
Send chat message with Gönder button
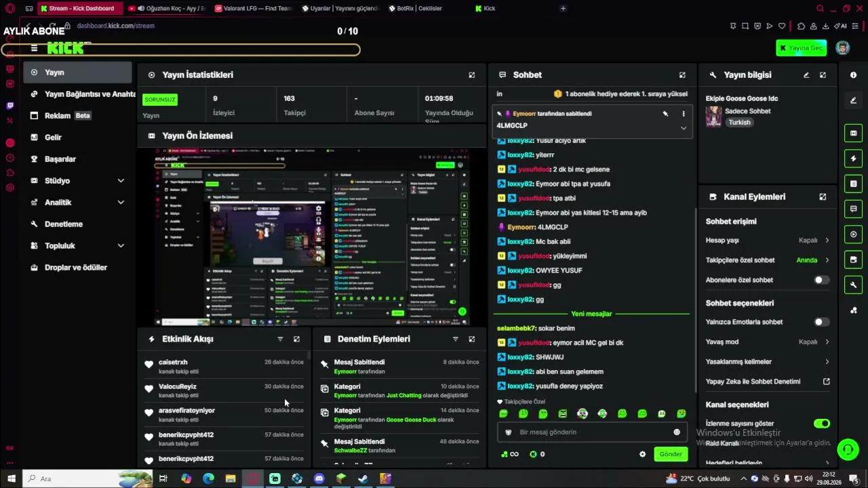(x=671, y=454)
